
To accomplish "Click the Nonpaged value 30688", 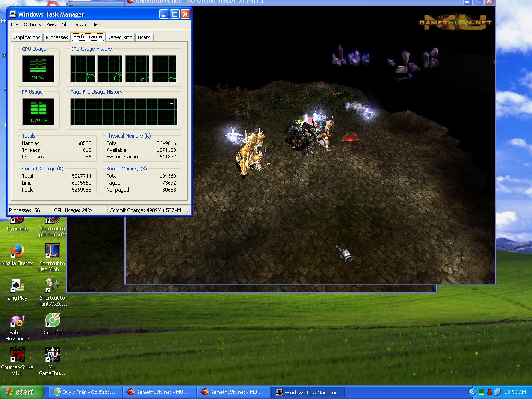I will (x=169, y=190).
